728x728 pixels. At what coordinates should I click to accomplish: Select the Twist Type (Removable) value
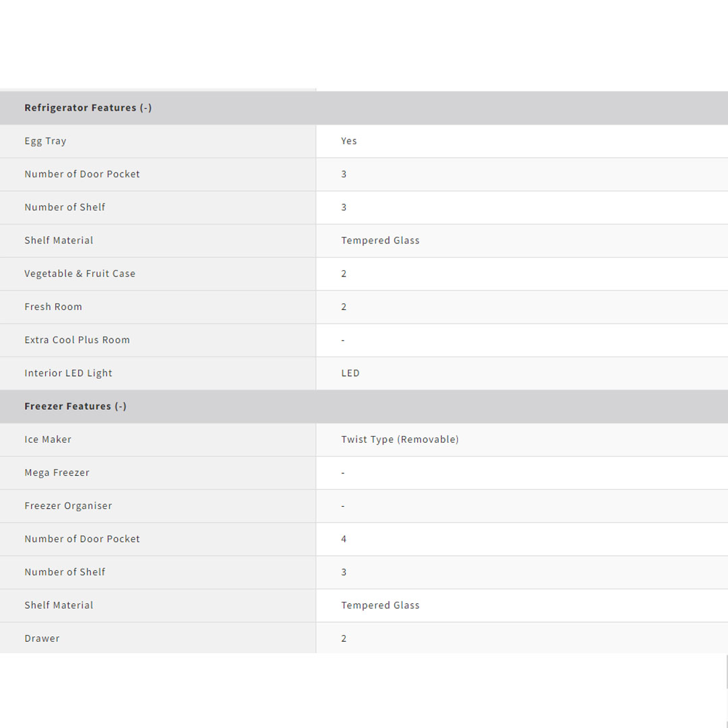pos(400,439)
